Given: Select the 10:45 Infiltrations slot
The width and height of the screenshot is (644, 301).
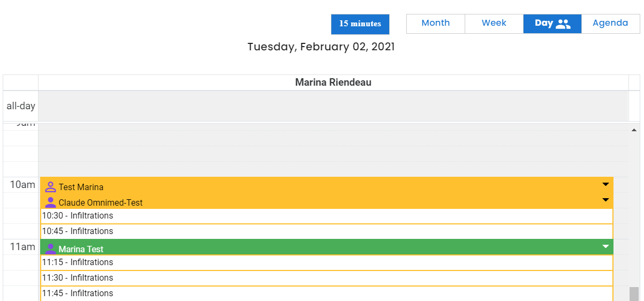Looking at the screenshot, I should (327, 231).
